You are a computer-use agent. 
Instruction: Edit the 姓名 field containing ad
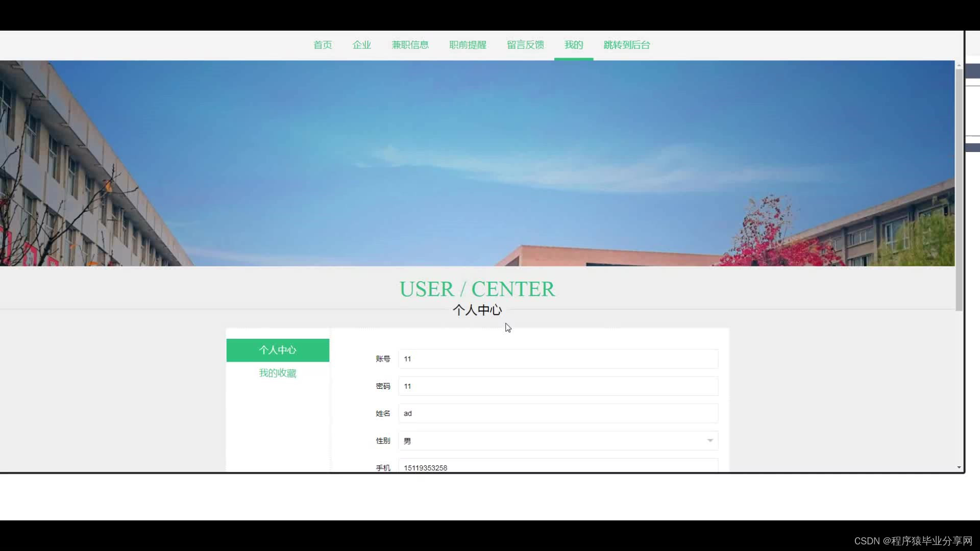tap(558, 413)
